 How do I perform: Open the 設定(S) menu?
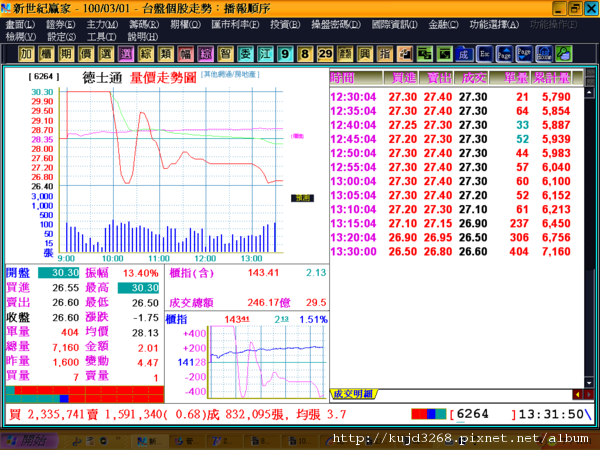point(61,37)
